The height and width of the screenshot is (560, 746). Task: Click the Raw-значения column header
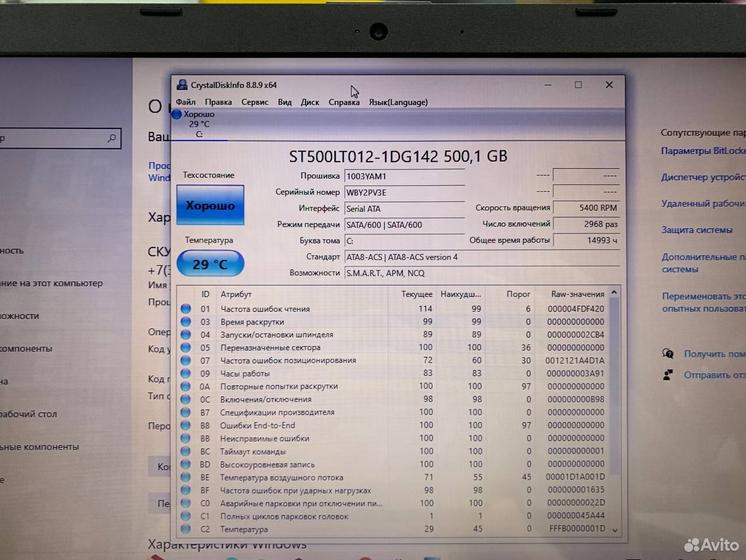578,294
